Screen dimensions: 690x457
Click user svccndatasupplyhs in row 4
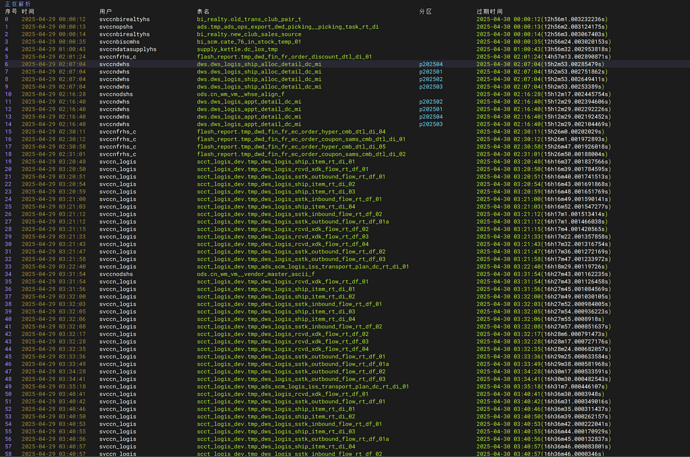coord(128,49)
